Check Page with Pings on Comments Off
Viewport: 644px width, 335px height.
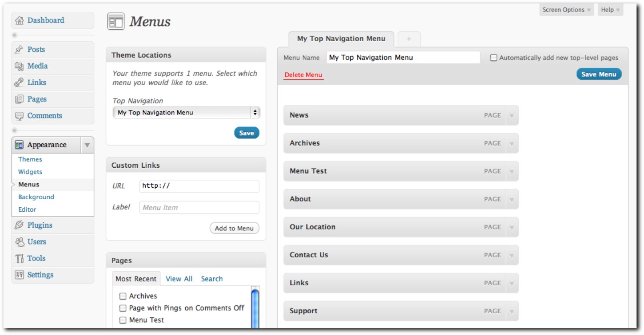click(x=123, y=308)
